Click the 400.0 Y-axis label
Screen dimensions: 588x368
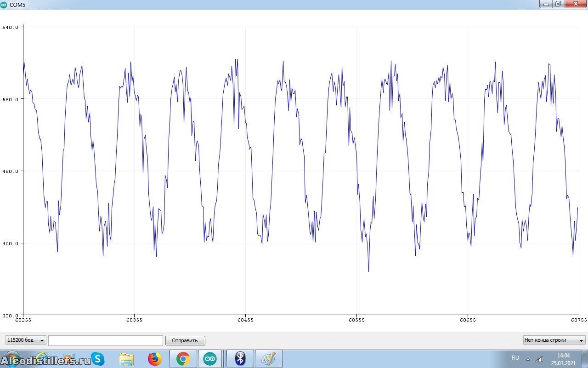click(x=10, y=243)
